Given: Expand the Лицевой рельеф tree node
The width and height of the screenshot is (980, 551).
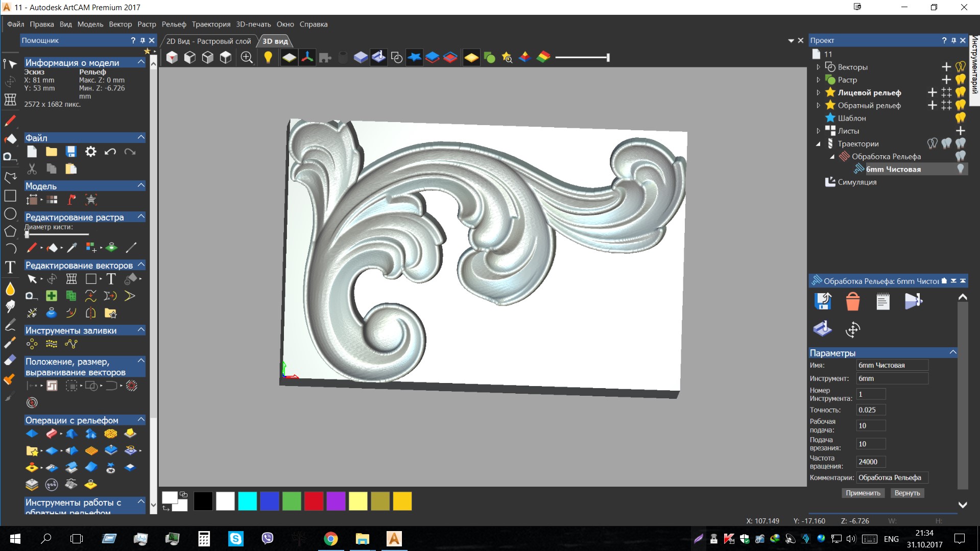Looking at the screenshot, I should [818, 92].
